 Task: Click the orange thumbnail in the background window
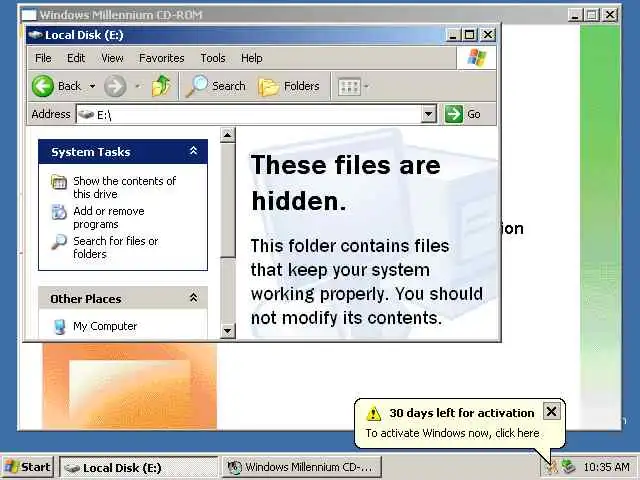[x=130, y=386]
